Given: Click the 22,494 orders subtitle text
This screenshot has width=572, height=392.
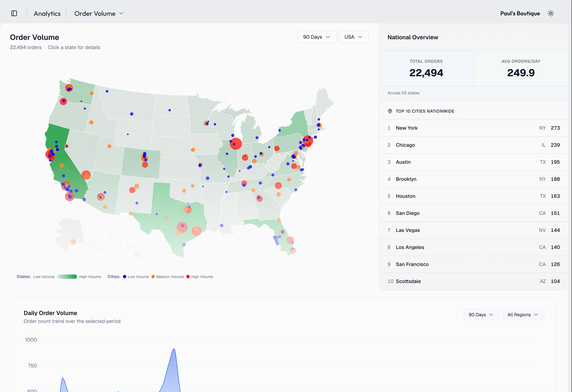Looking at the screenshot, I should (26, 47).
